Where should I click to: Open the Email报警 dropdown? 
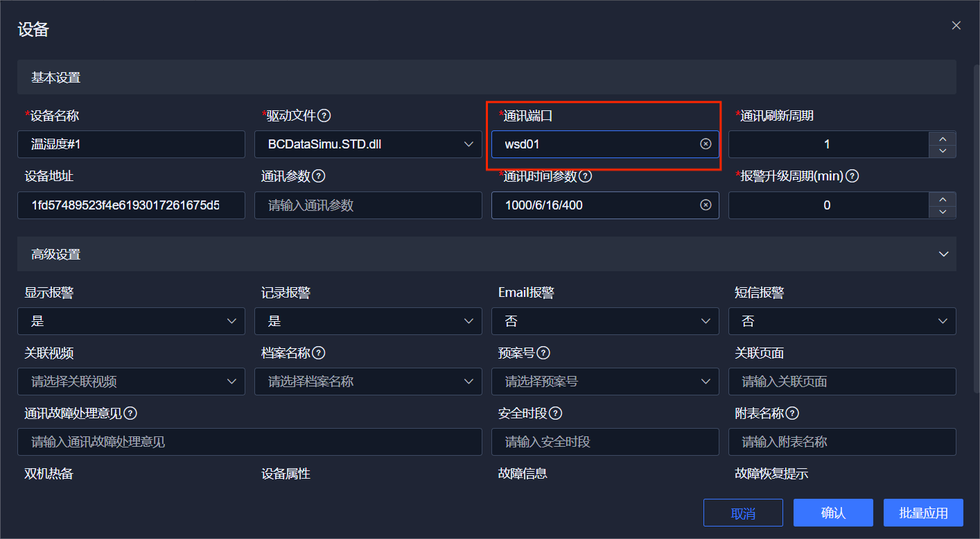click(x=605, y=321)
